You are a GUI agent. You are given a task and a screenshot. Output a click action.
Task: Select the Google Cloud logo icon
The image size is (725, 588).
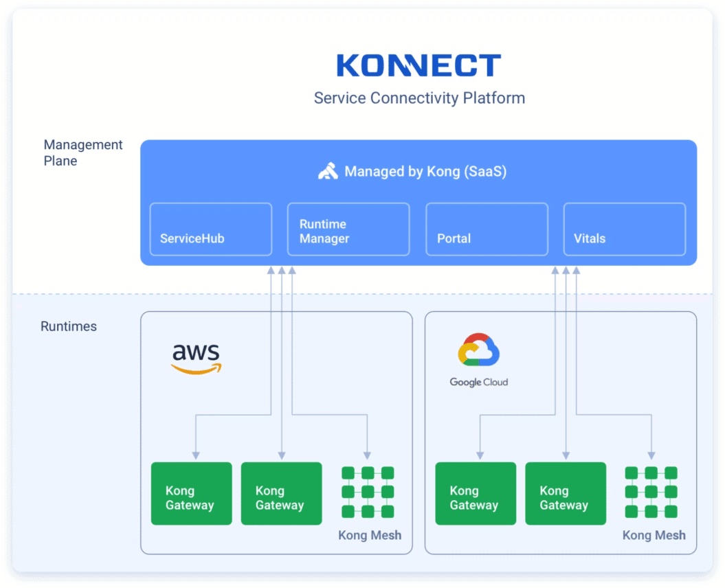pos(478,352)
